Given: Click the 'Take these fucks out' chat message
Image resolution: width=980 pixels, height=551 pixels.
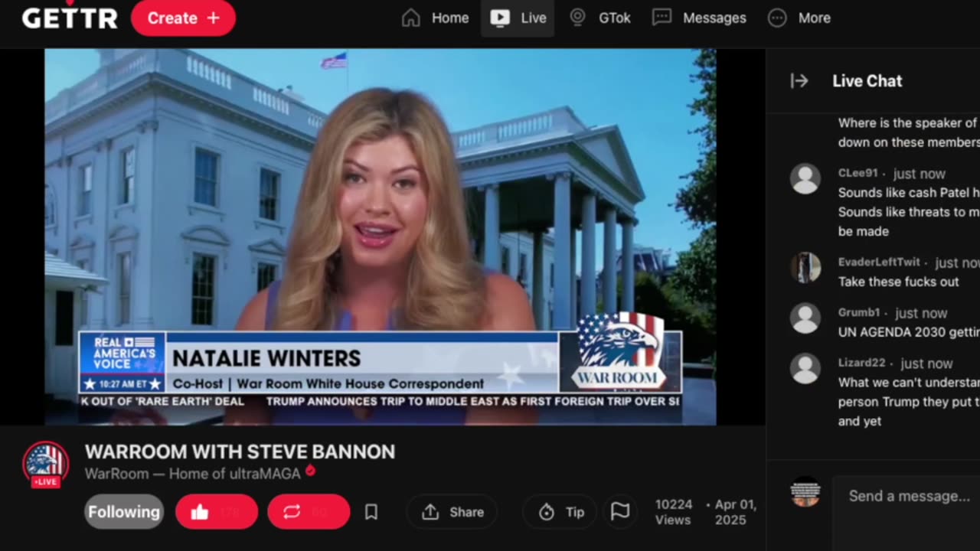Looking at the screenshot, I should [x=899, y=282].
